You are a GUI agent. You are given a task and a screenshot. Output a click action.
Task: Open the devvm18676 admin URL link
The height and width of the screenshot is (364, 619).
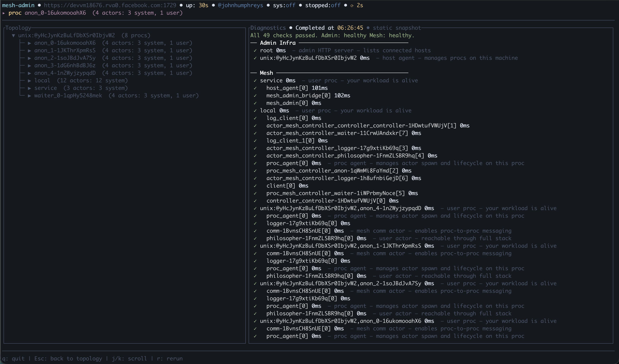(110, 5)
